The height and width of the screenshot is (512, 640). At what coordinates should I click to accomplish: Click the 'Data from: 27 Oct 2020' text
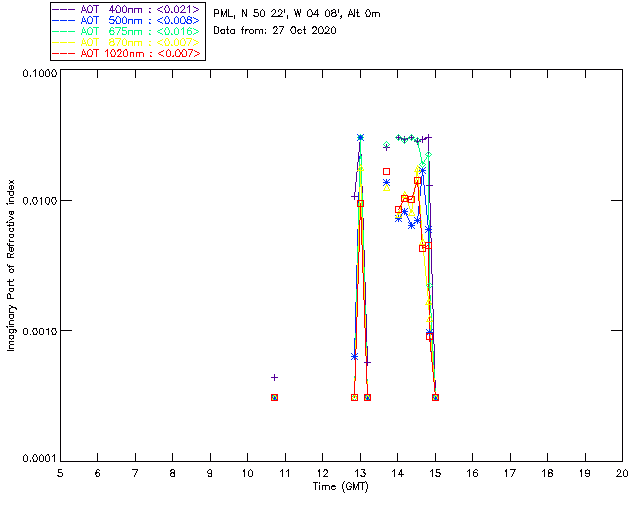click(275, 31)
